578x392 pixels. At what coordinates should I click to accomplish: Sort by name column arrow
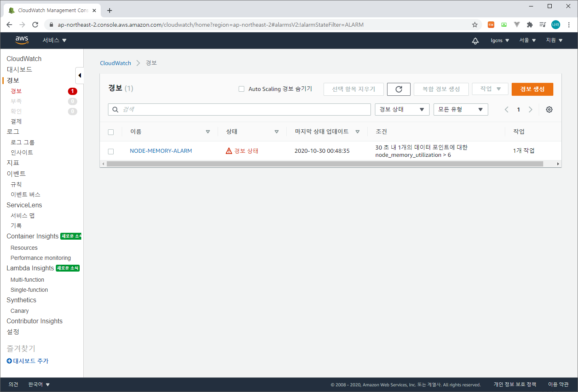click(208, 132)
